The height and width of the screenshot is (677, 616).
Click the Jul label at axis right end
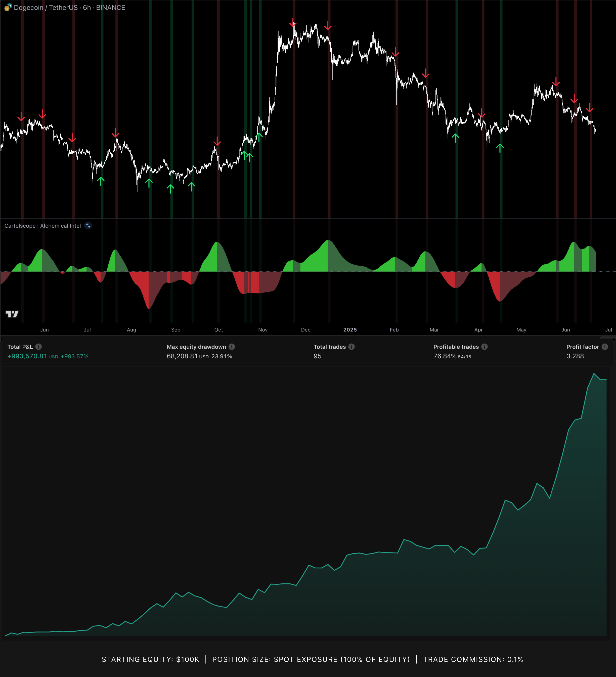click(x=608, y=330)
